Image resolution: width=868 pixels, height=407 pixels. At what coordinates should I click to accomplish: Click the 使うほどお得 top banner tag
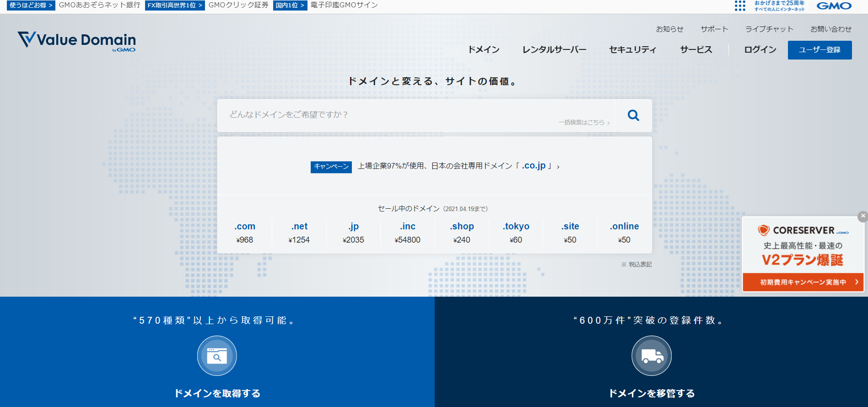tap(31, 5)
